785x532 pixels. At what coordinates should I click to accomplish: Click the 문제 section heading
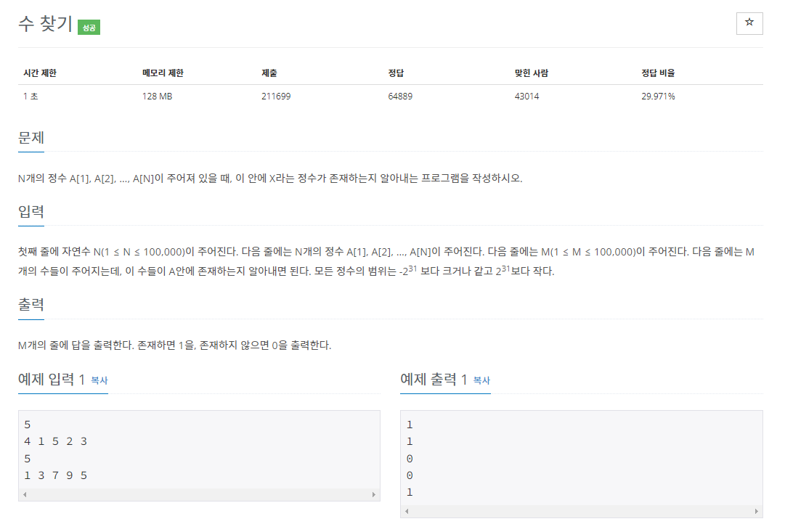click(31, 138)
